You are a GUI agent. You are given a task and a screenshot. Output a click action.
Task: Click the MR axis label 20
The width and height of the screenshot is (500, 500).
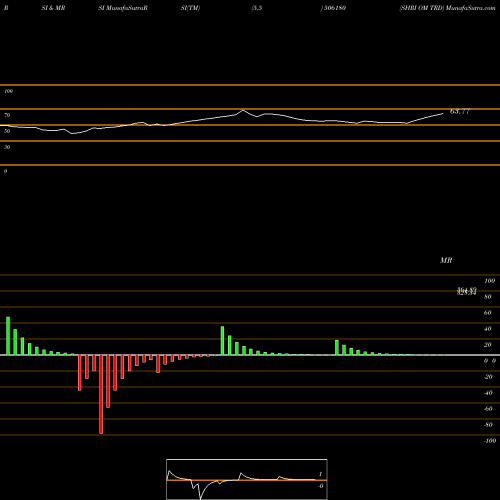(x=488, y=345)
